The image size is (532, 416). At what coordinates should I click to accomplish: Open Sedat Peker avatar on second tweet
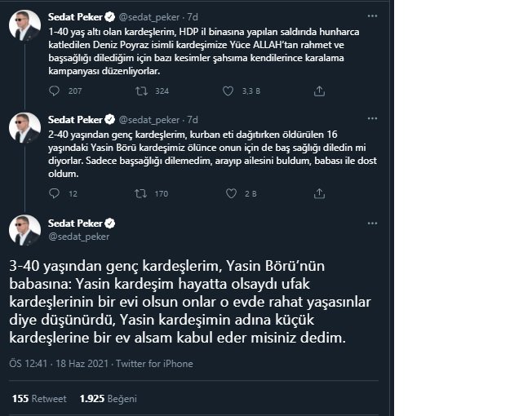24,128
